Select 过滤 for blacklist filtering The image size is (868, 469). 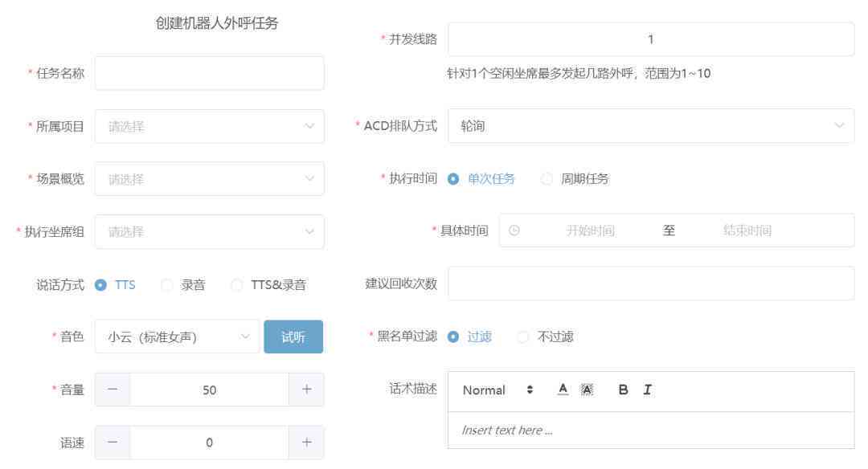[469, 336]
